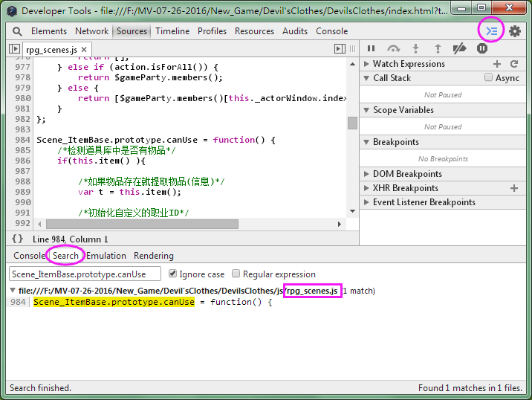Step out of current function
532x400 pixels.
point(438,48)
